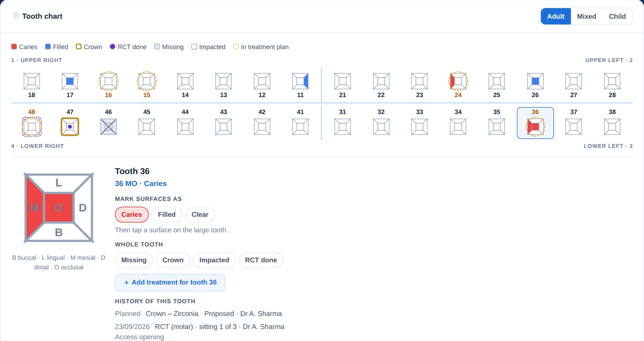644x341 pixels.
Task: Select crowned tooth 47 icon
Action: (70, 127)
